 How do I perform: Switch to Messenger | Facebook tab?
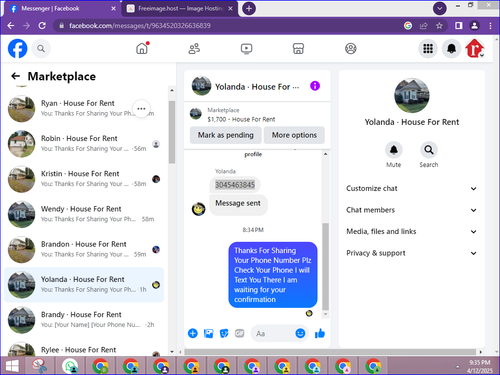click(x=62, y=9)
